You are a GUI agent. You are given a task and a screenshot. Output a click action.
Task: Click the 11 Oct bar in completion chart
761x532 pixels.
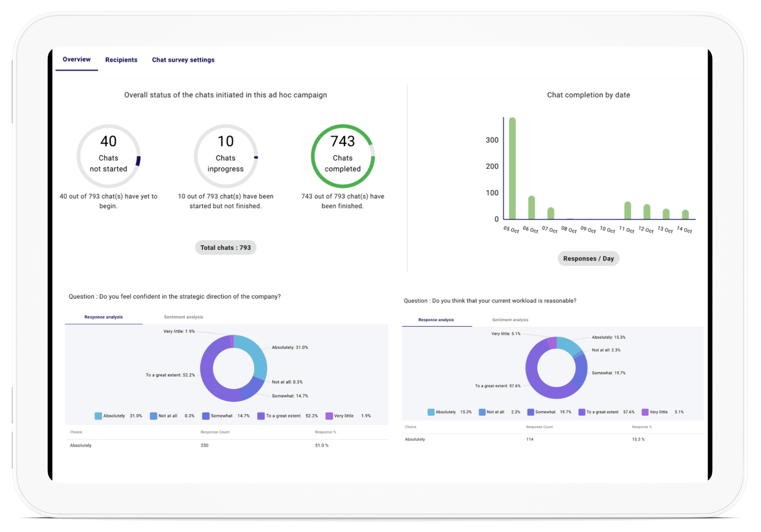[627, 211]
